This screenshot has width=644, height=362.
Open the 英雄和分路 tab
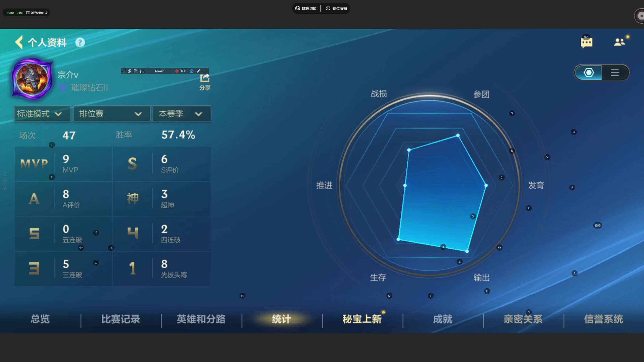click(x=201, y=319)
